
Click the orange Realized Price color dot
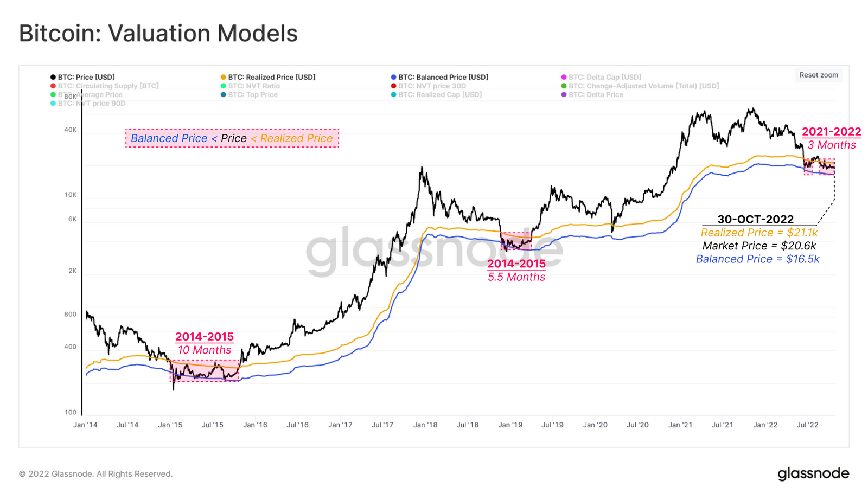pyautogui.click(x=223, y=77)
